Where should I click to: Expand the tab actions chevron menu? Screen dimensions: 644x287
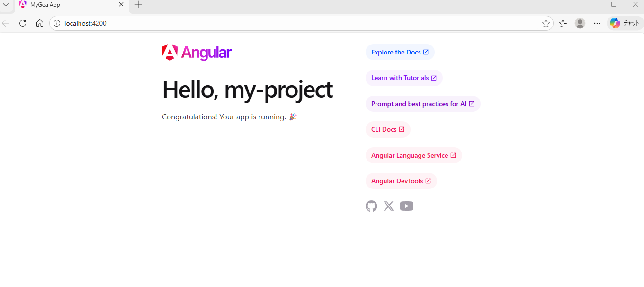click(x=6, y=4)
